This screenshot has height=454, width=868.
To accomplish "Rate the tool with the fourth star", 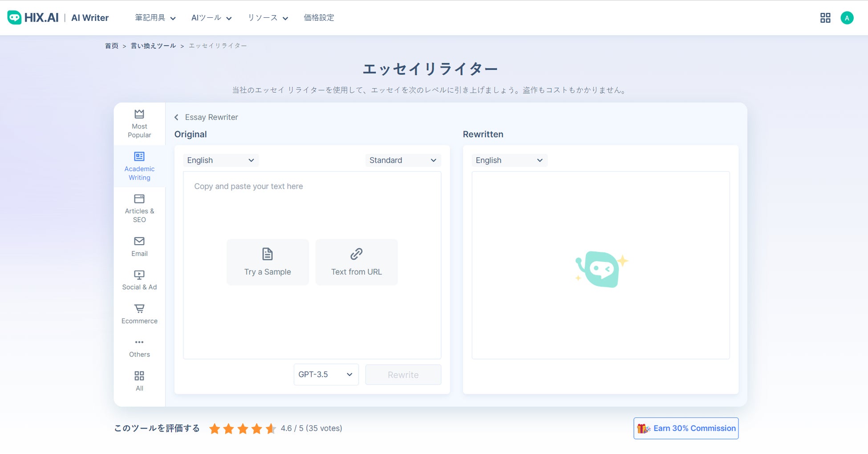I will point(257,429).
